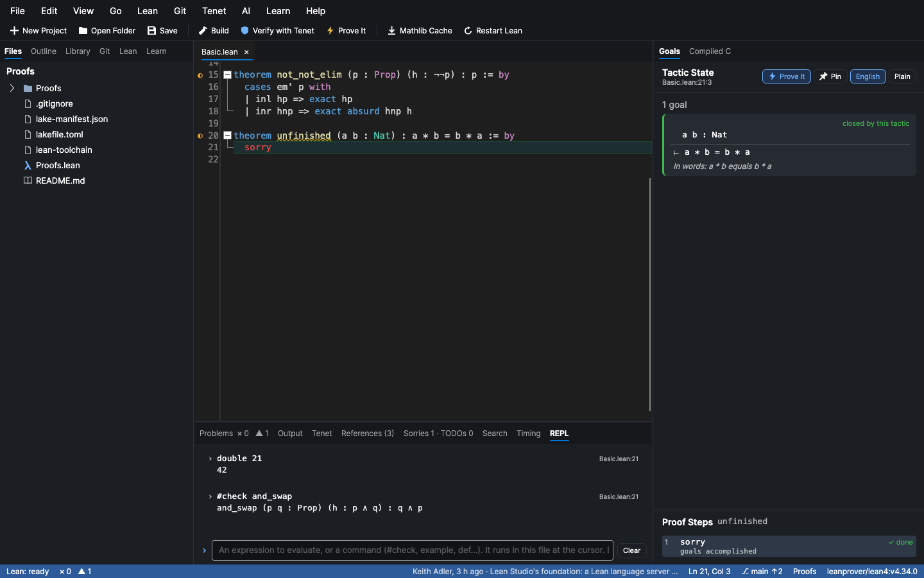Switch to the Library sidebar tab
This screenshot has height=578, width=924.
coord(78,51)
